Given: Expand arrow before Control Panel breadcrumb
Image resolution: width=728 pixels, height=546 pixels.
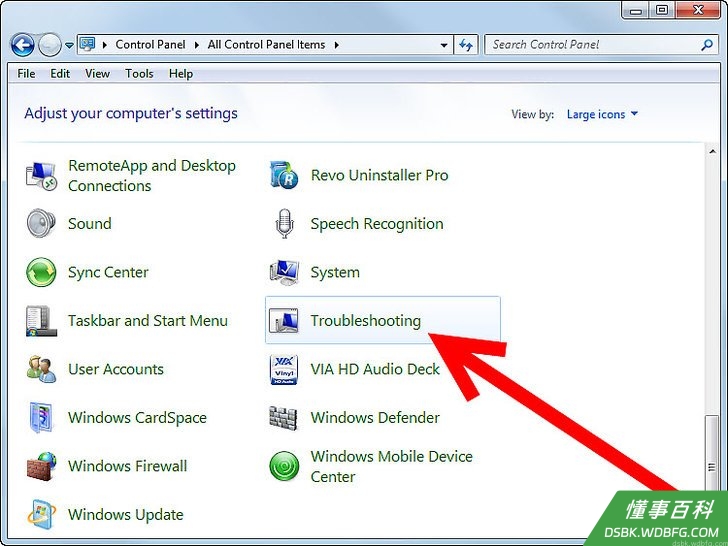Looking at the screenshot, I should (x=104, y=45).
